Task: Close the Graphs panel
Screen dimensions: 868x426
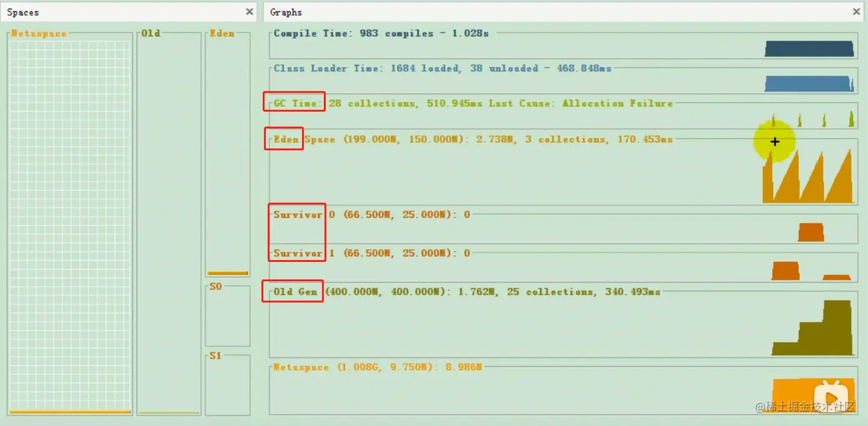Action: tap(857, 12)
